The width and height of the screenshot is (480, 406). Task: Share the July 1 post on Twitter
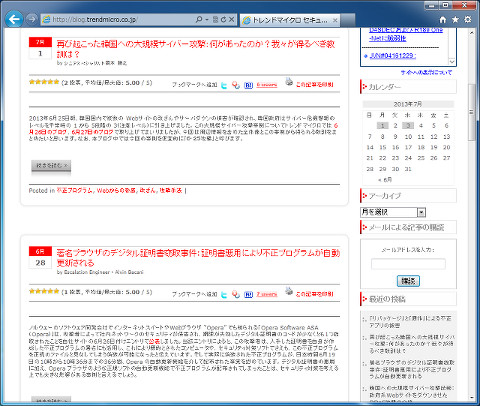click(224, 85)
